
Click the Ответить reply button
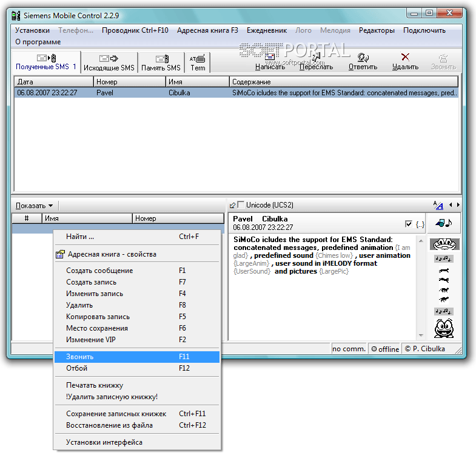tap(363, 62)
